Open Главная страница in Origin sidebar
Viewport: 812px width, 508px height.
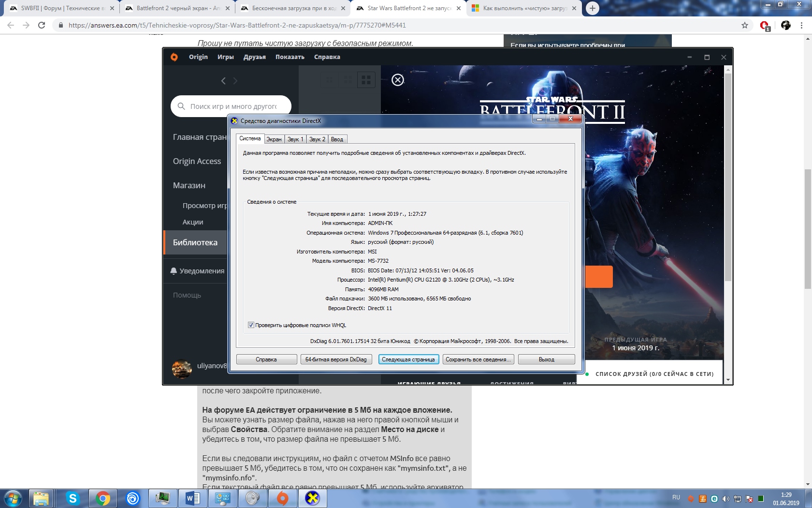(x=200, y=137)
